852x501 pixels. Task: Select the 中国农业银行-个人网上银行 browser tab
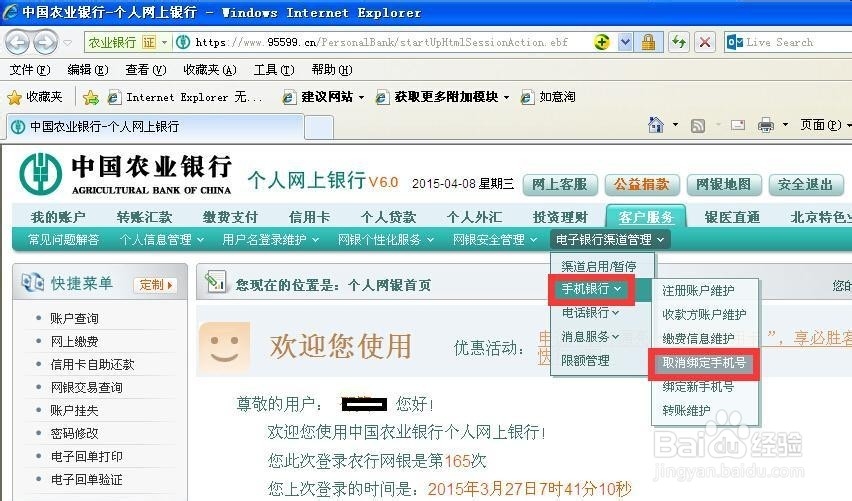tap(155, 127)
